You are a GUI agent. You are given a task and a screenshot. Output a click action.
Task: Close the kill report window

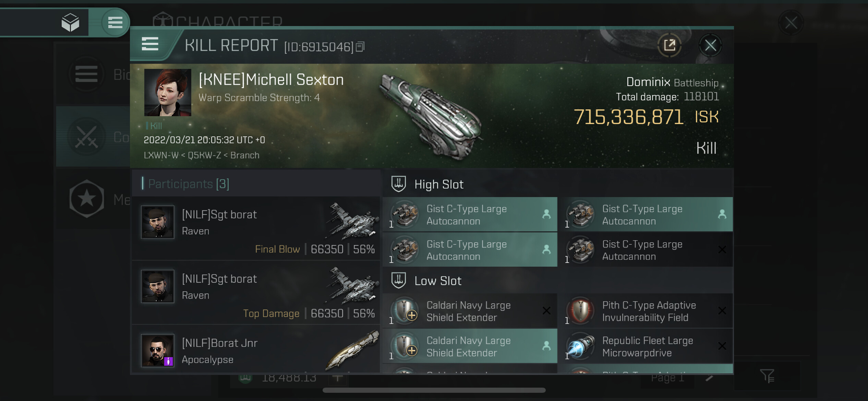(710, 45)
